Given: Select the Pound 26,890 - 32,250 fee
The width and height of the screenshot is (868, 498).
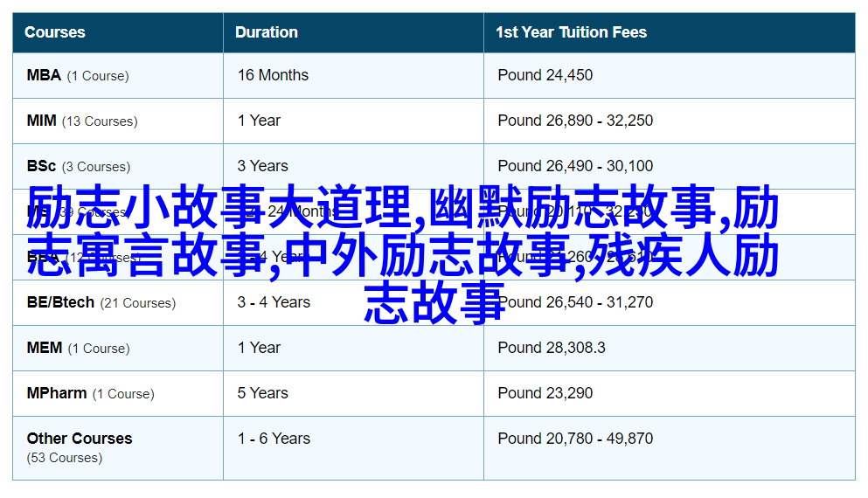Looking at the screenshot, I should [x=575, y=121].
